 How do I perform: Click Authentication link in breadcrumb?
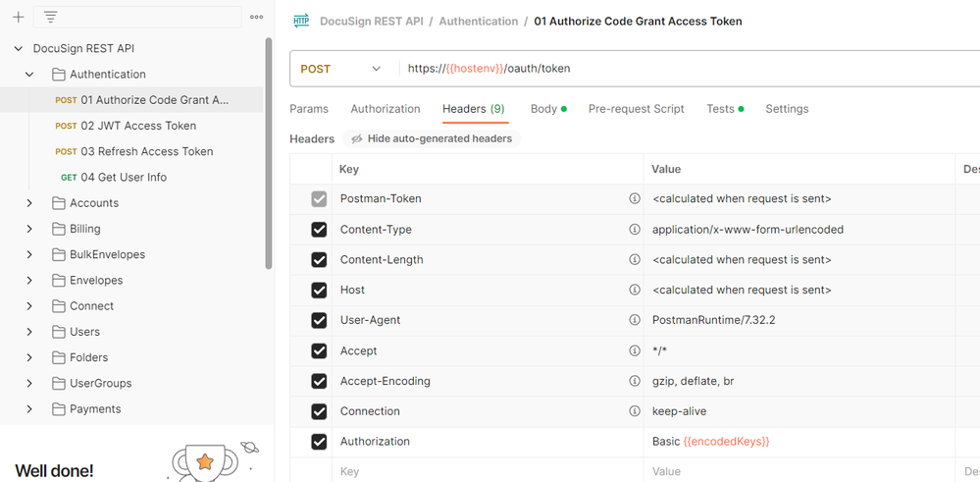[478, 21]
